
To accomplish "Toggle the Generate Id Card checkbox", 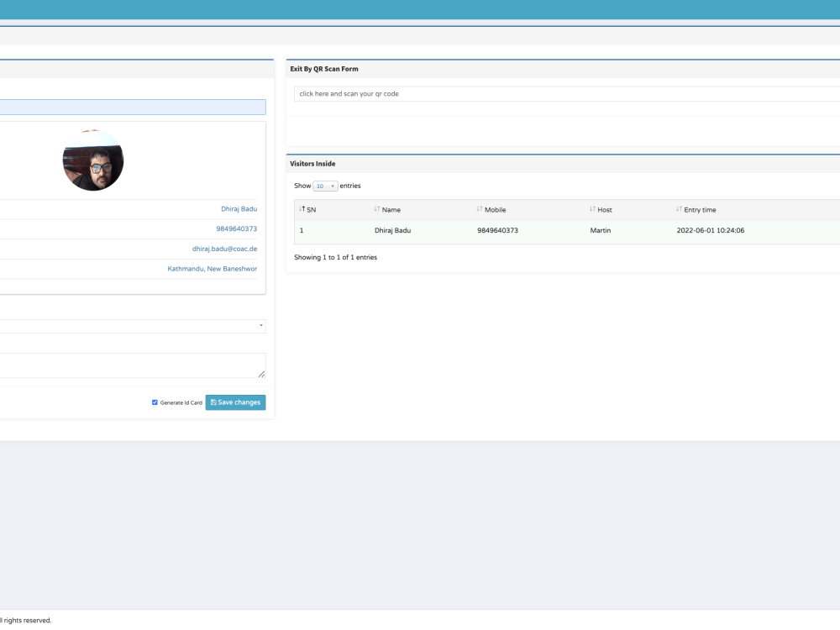I will click(155, 402).
